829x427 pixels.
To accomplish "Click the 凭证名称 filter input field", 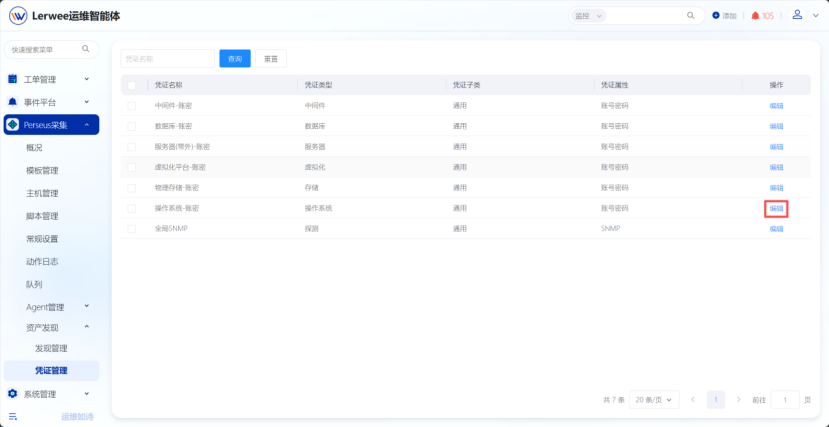I will [168, 59].
